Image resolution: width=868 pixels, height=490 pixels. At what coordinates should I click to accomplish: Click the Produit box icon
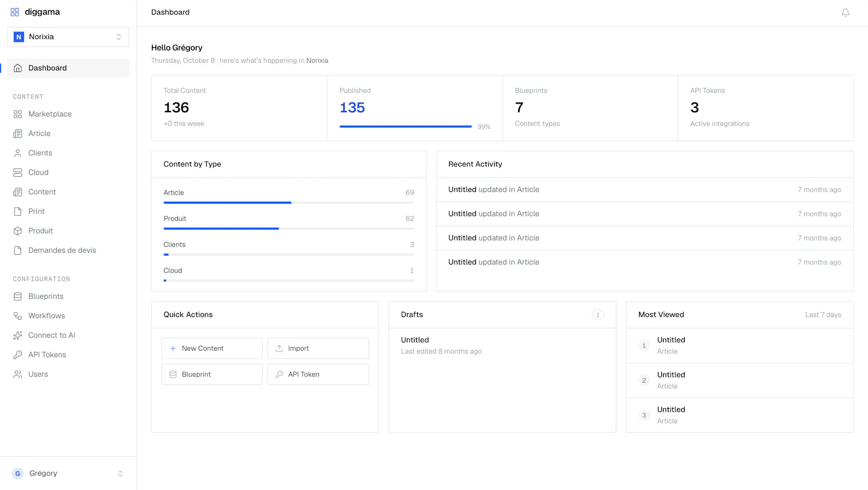pos(18,231)
